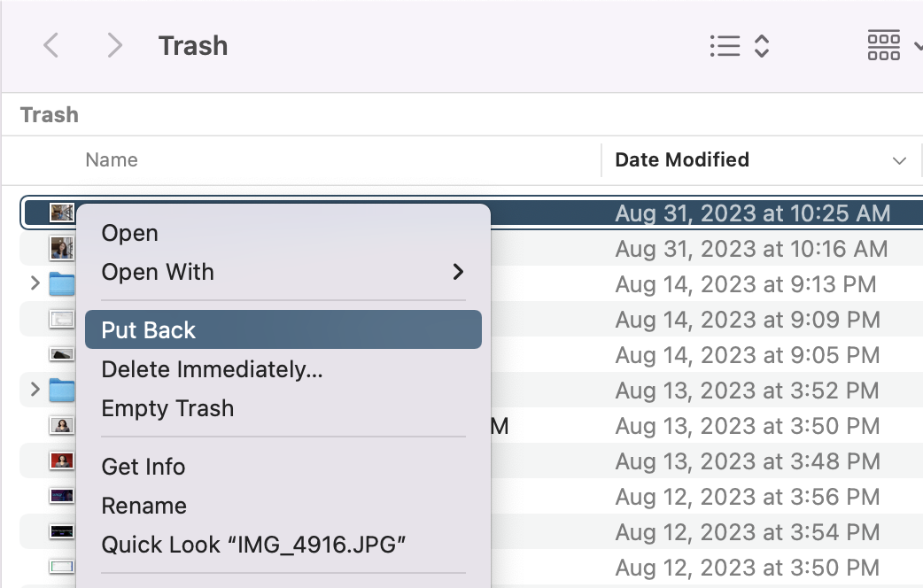Click Get Info in context menu
This screenshot has height=588, width=923.
143,467
